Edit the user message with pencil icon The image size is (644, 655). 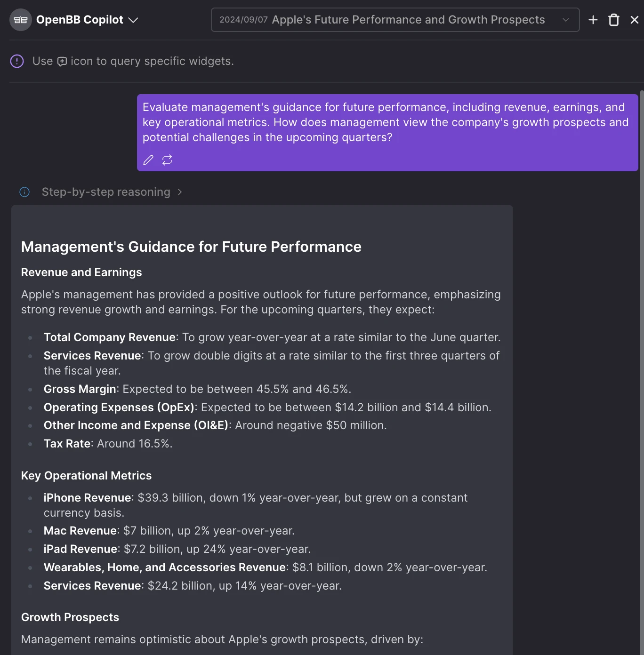coord(148,160)
